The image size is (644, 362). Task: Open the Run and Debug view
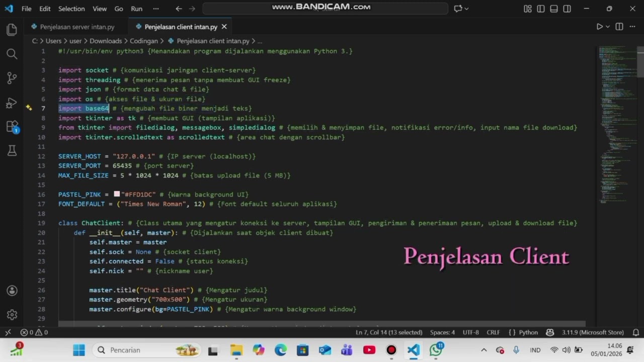12,102
